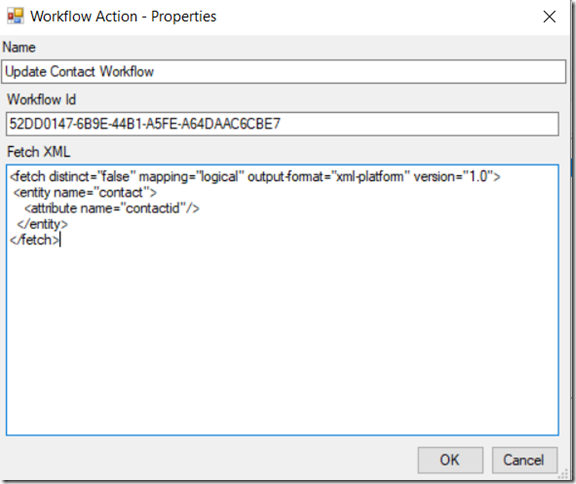Place cursor on distinct="false" in fetch tag

89,177
